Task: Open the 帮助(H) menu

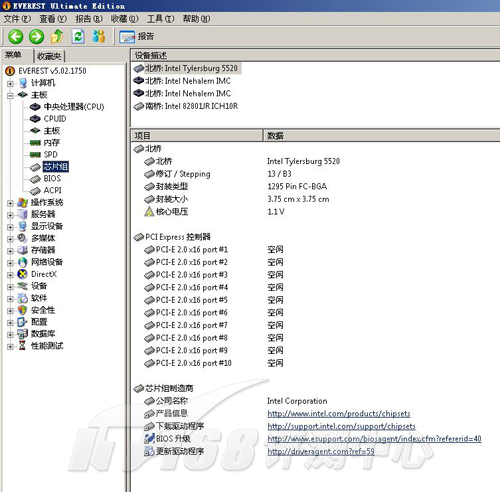Action: point(196,19)
